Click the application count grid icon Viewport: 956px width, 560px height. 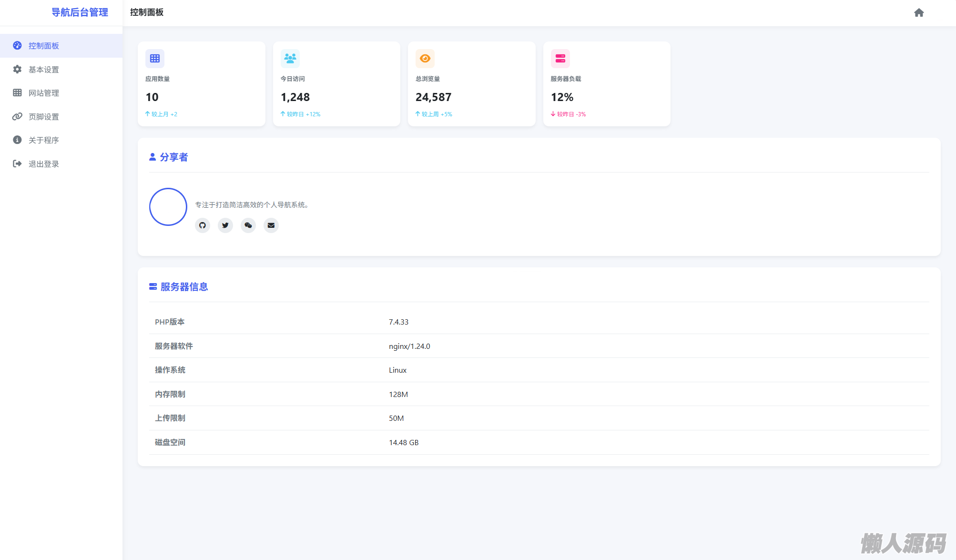click(155, 59)
